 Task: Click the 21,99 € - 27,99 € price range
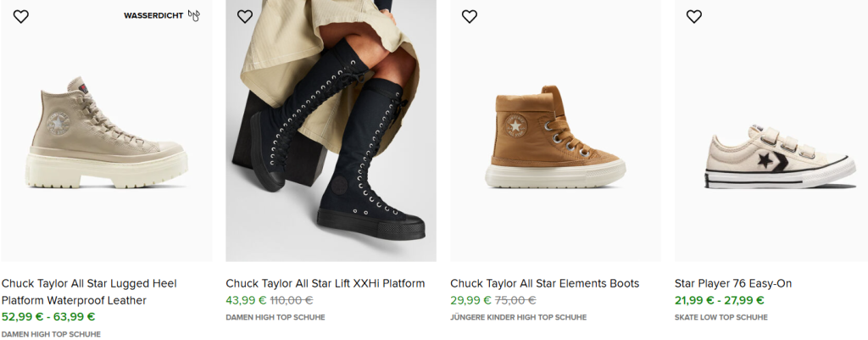pos(719,300)
